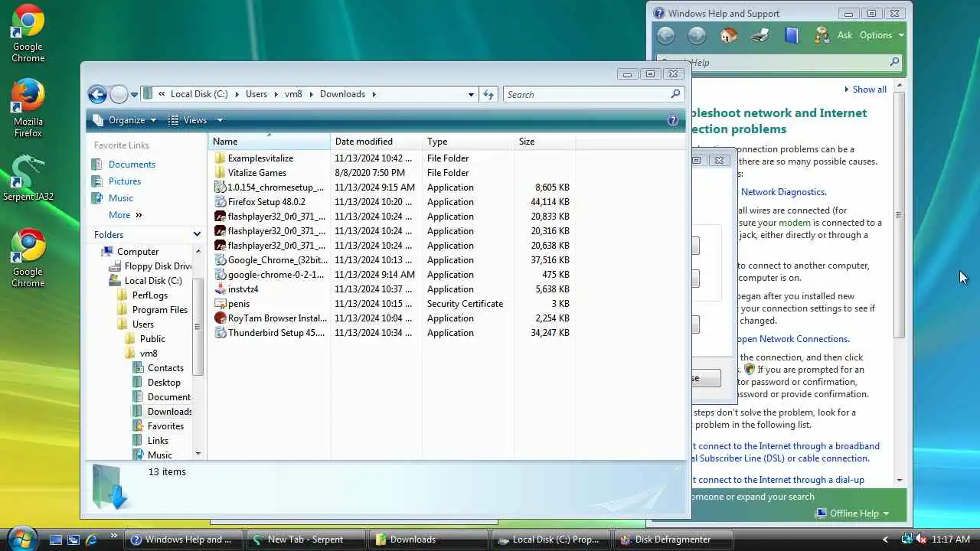Click the Print icon in Help and Support
980x551 pixels.
tap(760, 35)
